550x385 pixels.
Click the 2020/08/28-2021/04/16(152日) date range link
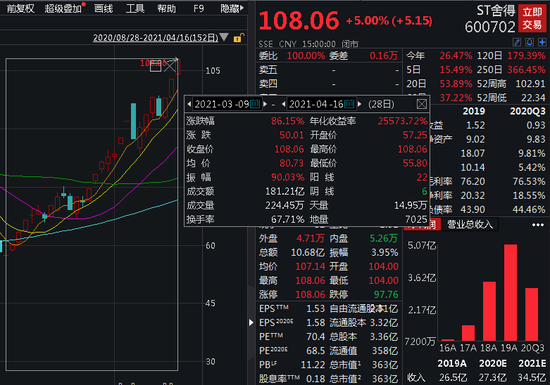[x=155, y=37]
